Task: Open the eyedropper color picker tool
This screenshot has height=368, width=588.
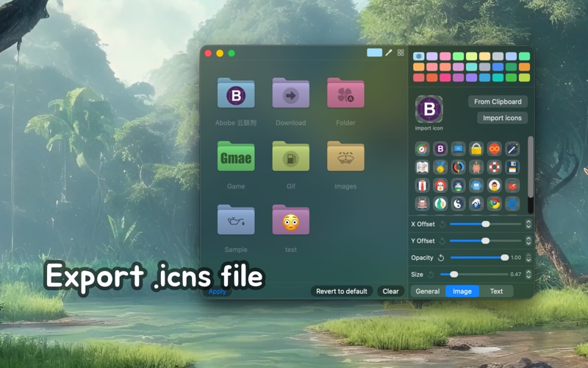Action: tap(389, 52)
